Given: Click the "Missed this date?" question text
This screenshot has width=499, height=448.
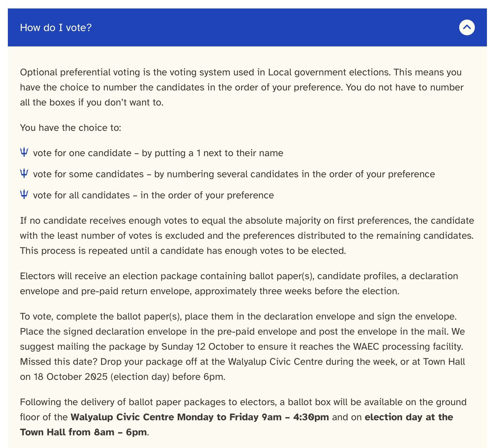Looking at the screenshot, I should tap(59, 362).
